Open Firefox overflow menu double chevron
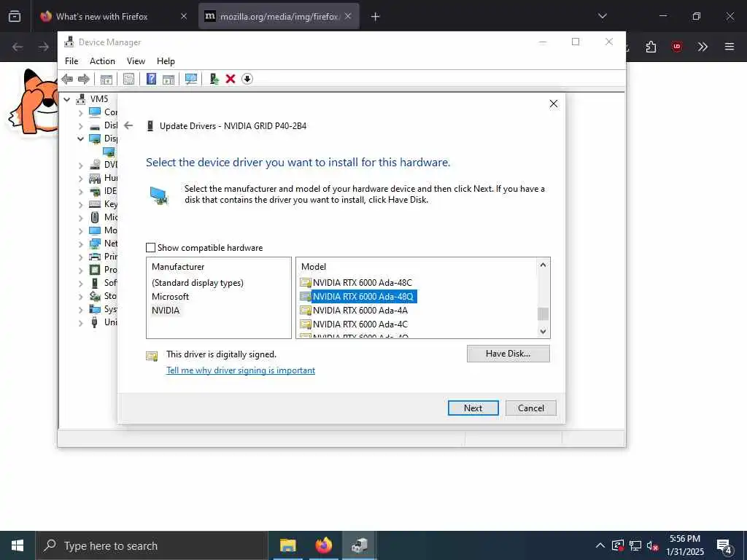This screenshot has height=560, width=747. [703, 47]
